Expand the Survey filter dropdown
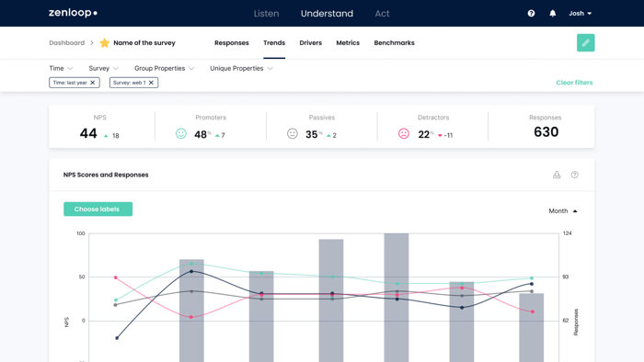 coord(103,68)
